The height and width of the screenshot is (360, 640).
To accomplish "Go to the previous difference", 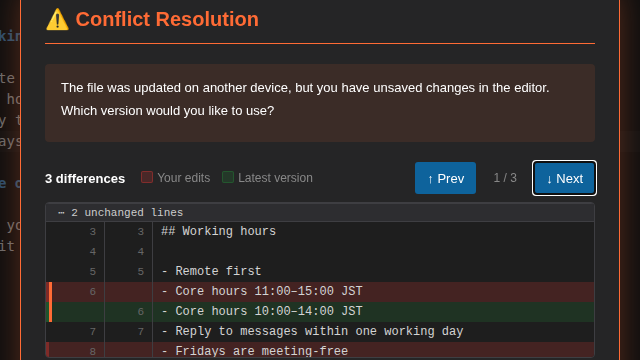I will [x=445, y=178].
